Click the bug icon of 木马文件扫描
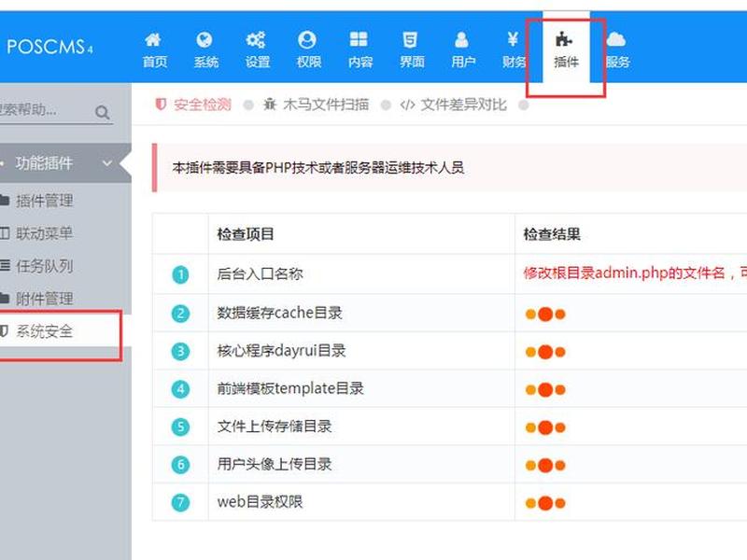Screen dimensions: 747x560 pyautogui.click(x=270, y=105)
